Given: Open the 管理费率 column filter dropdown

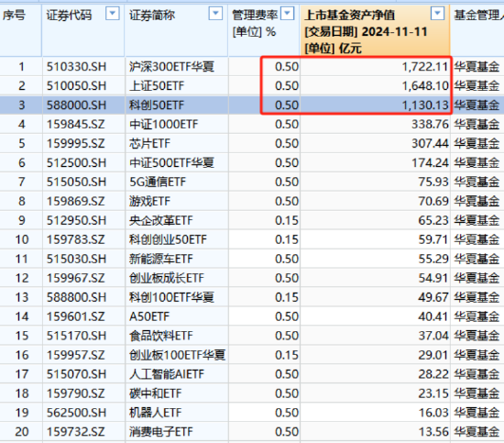Looking at the screenshot, I should coord(288,14).
